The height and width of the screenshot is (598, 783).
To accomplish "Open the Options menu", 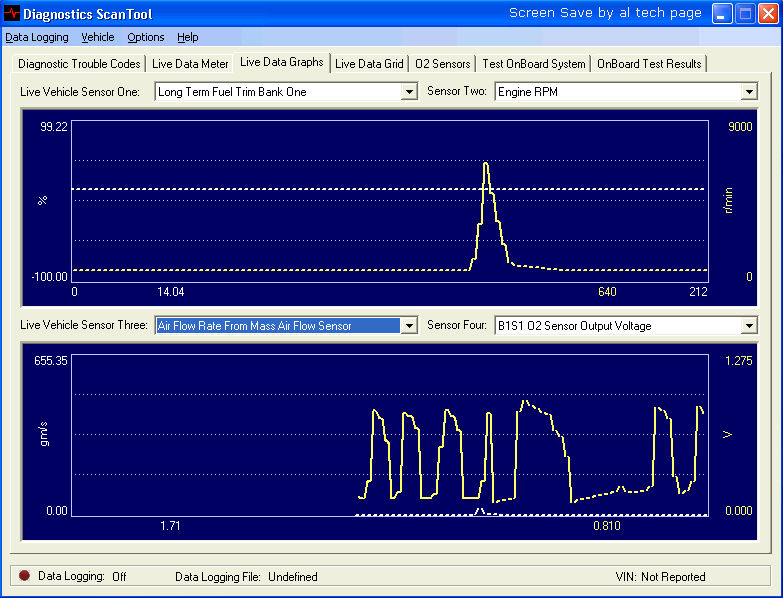I will [146, 37].
